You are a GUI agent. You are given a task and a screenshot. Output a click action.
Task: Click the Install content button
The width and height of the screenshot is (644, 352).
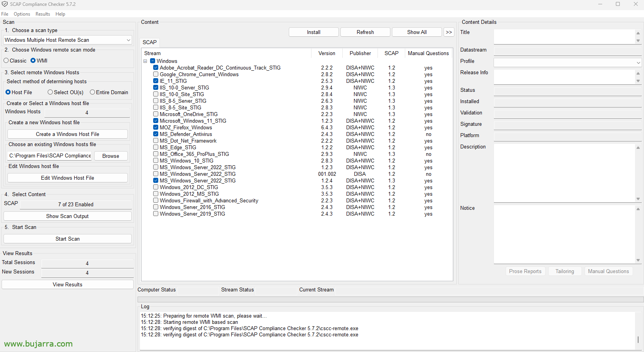click(314, 32)
